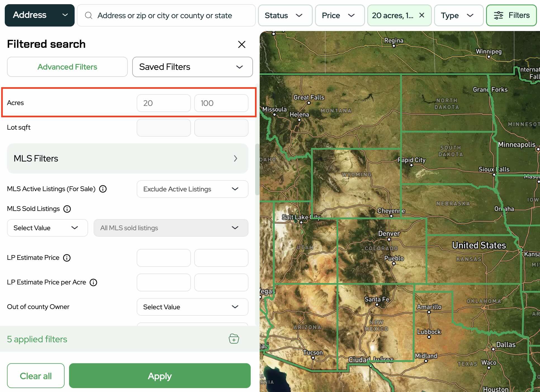Click the MLS Active Listings info icon
The image size is (540, 392).
(x=103, y=189)
